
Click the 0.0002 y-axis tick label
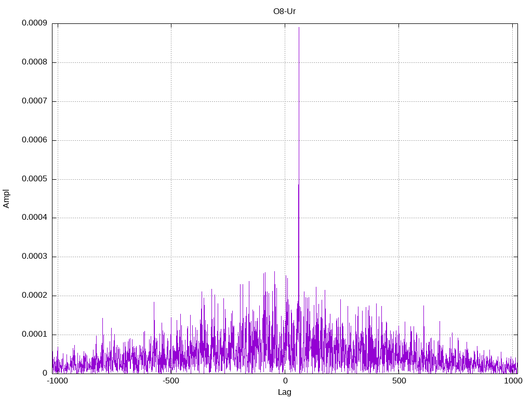tap(35, 295)
